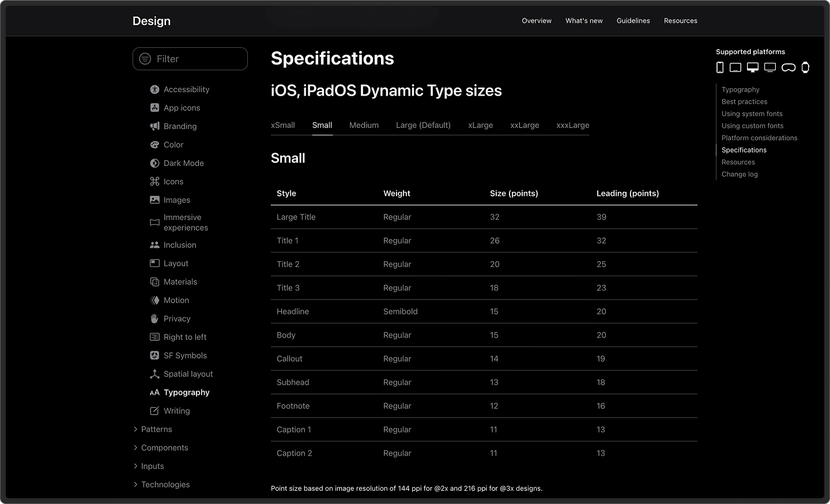Click the App icons sidebar icon
Image resolution: width=830 pixels, height=504 pixels.
coord(154,108)
